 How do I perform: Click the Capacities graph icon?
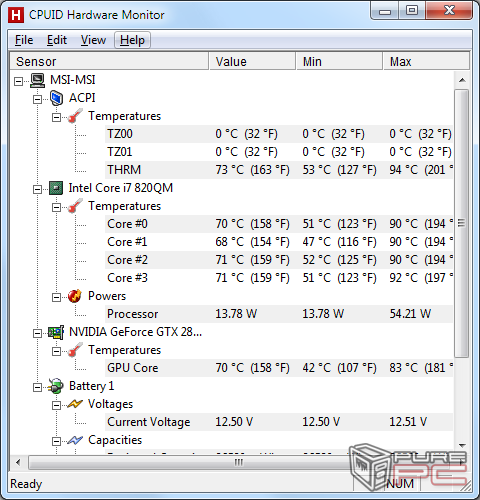point(75,440)
